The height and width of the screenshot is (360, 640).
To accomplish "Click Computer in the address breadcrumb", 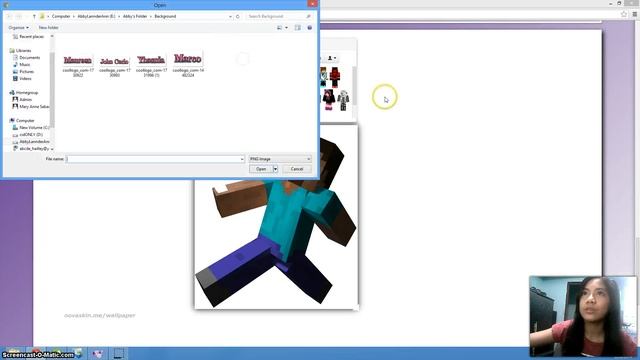I will coord(61,16).
